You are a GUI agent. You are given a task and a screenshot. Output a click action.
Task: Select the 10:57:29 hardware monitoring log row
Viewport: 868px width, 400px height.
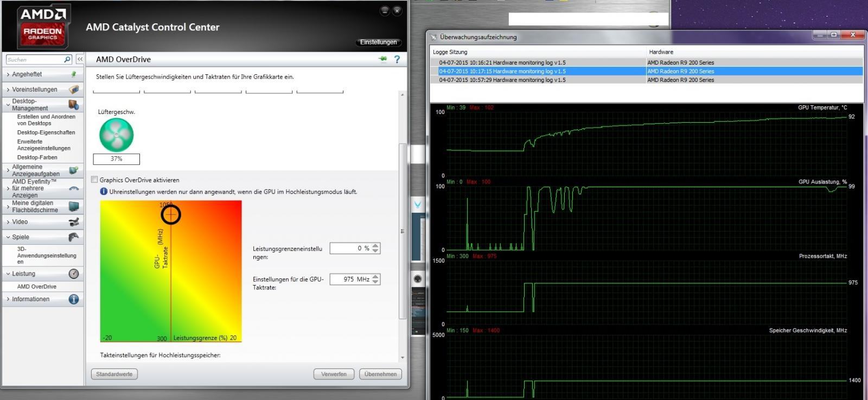pyautogui.click(x=646, y=80)
